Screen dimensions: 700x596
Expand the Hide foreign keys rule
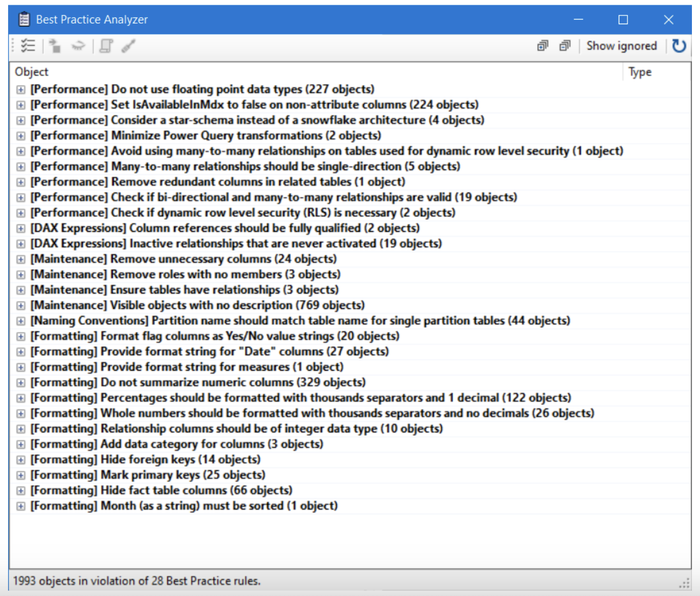click(21, 460)
